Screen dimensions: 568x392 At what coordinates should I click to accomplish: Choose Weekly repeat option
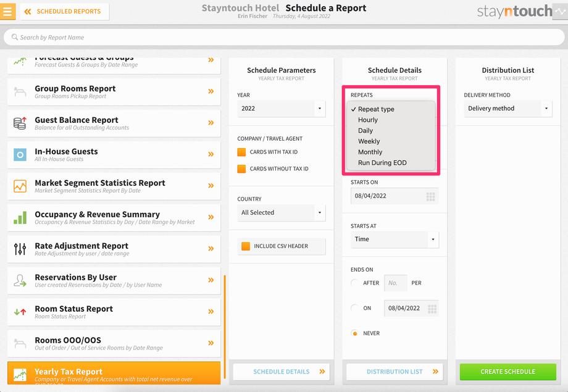click(x=369, y=141)
